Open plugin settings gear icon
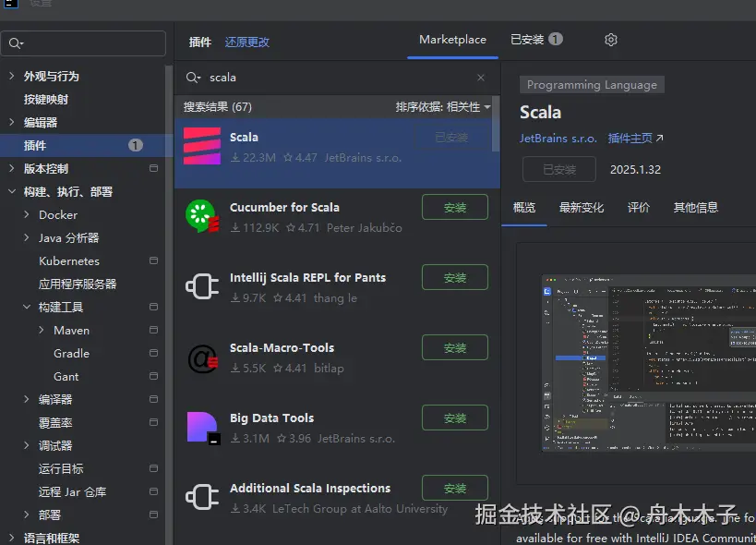The height and width of the screenshot is (545, 756). [x=611, y=40]
